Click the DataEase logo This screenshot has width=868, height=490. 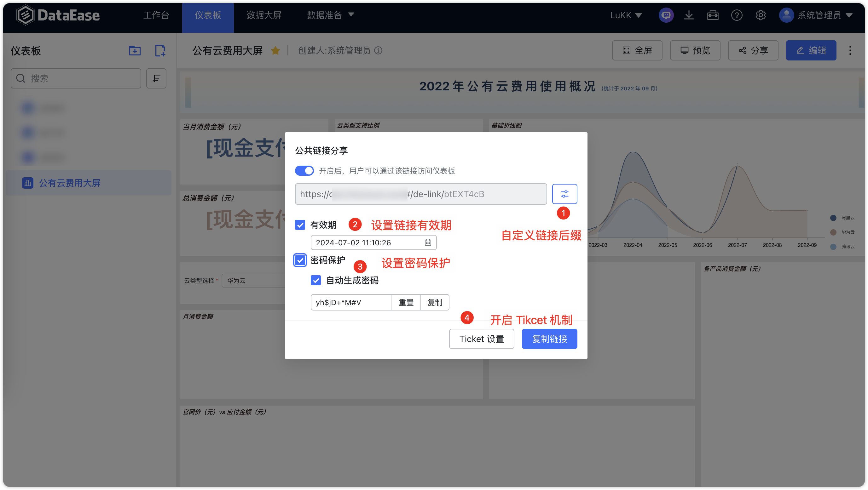(x=58, y=15)
